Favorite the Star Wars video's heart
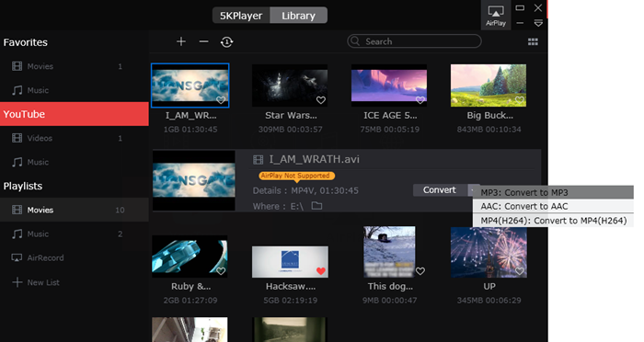This screenshot has width=644, height=342. (321, 100)
